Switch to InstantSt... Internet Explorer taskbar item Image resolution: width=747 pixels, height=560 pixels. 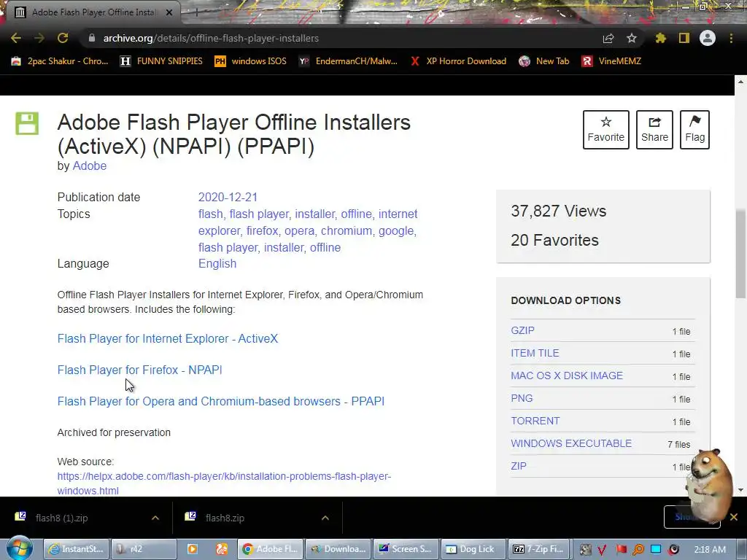(x=76, y=549)
